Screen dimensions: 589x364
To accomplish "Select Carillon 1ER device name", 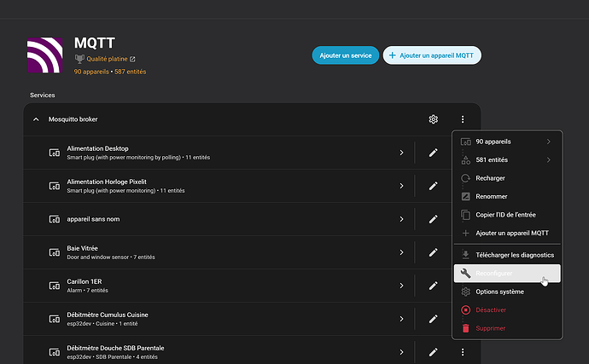I will 85,281.
